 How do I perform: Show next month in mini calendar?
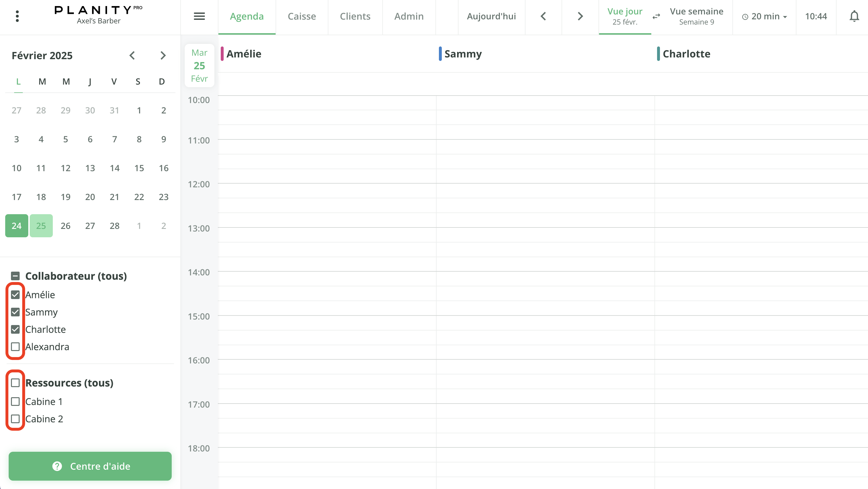pyautogui.click(x=163, y=55)
